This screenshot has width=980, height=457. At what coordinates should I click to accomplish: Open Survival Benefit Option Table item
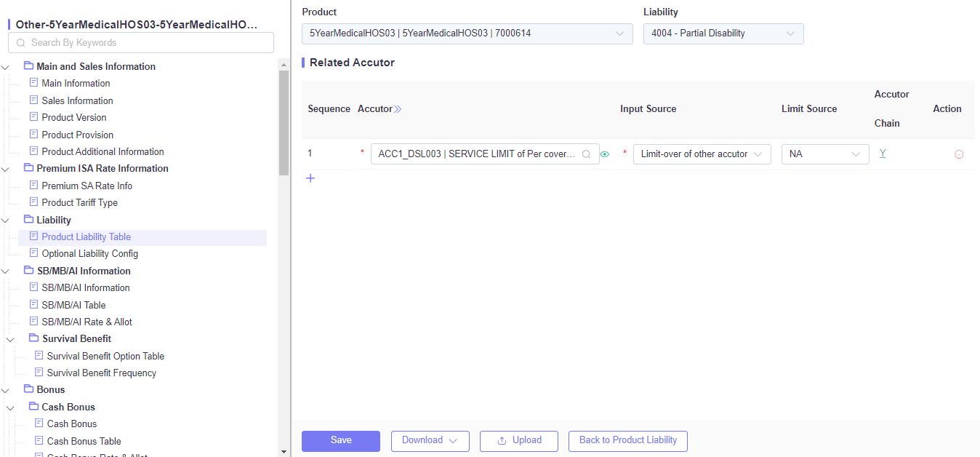(x=105, y=356)
